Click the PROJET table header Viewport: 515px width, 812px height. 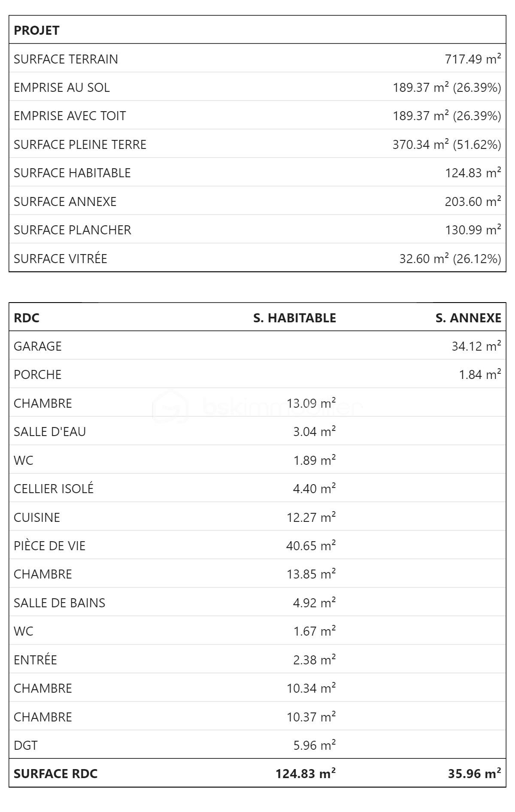coord(36,30)
